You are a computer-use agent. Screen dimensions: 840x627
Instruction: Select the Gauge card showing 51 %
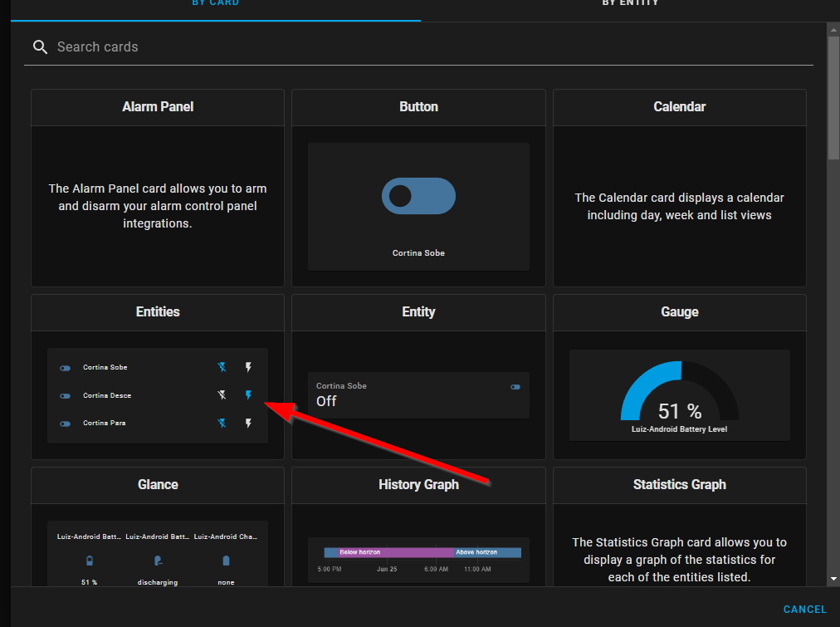point(679,377)
